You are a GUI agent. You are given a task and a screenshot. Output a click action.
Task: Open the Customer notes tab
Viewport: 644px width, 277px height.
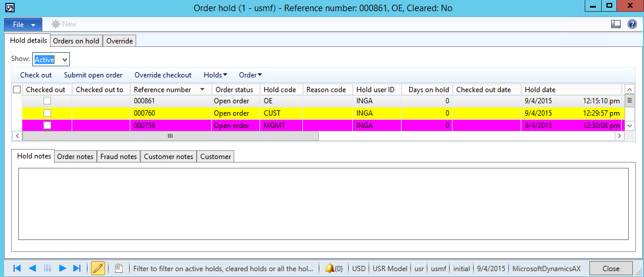point(169,156)
